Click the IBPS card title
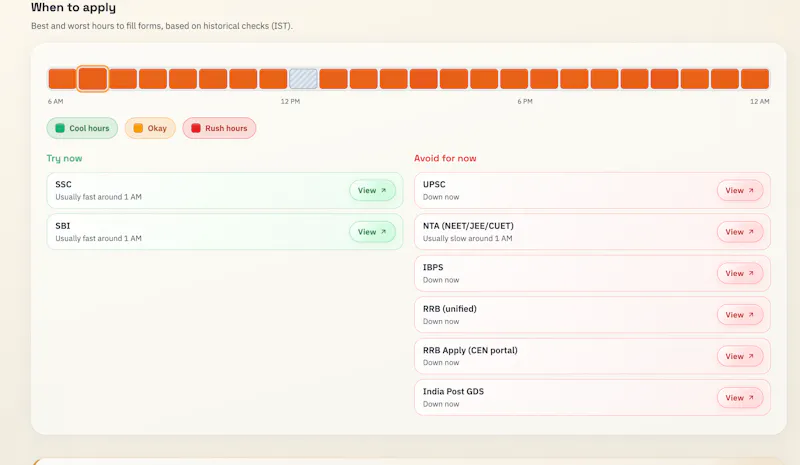 [433, 267]
